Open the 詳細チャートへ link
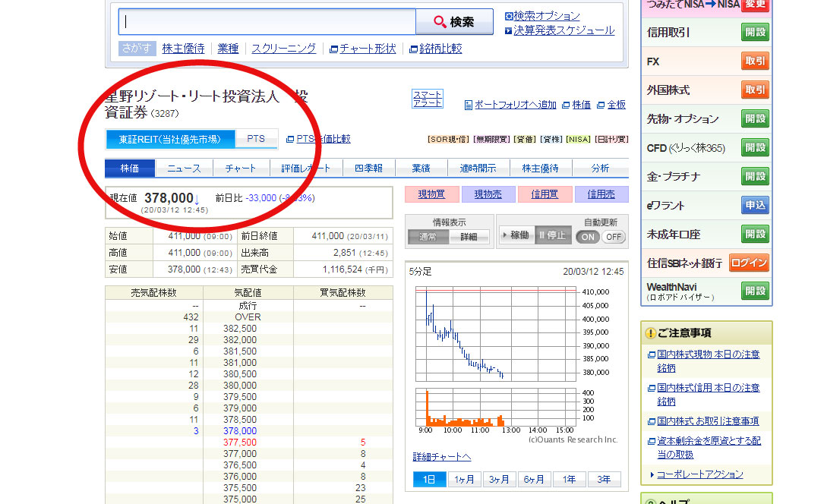The image size is (824, 504). [x=441, y=457]
